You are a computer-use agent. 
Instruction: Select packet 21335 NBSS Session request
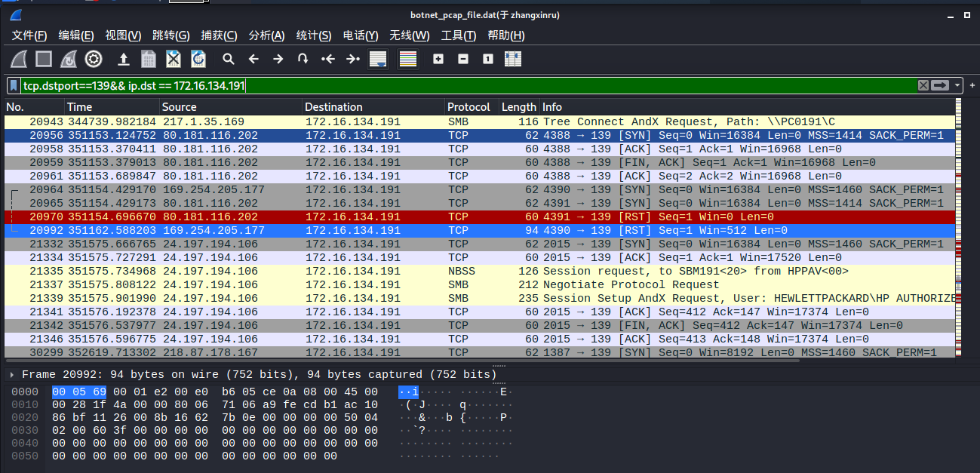(479, 271)
